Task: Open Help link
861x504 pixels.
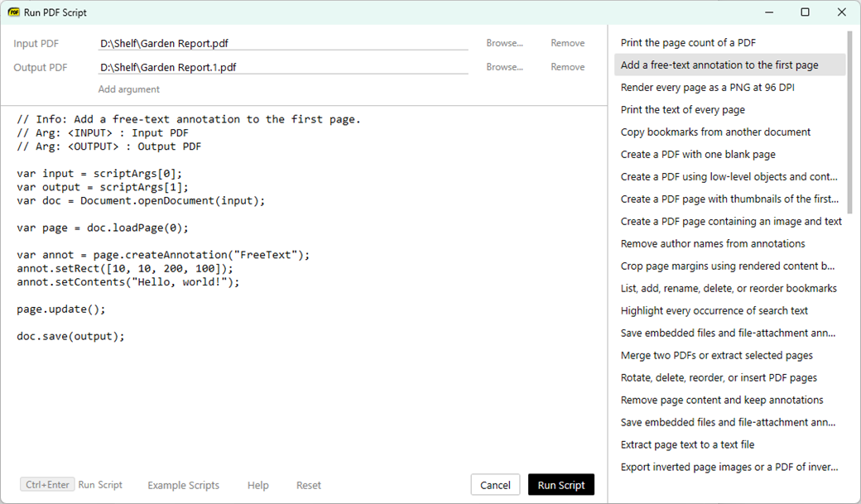Action: [257, 485]
